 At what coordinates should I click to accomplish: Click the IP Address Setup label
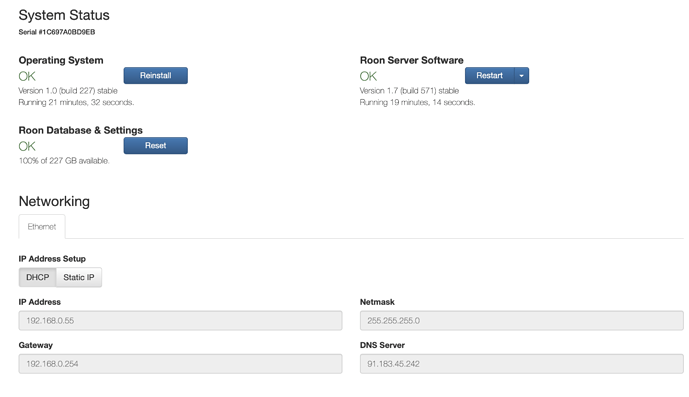click(x=52, y=259)
